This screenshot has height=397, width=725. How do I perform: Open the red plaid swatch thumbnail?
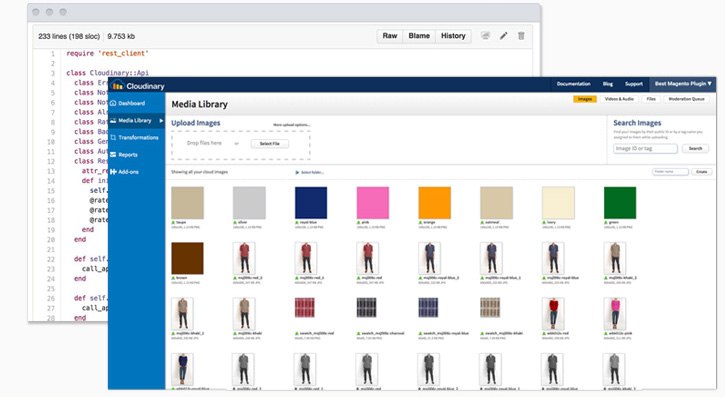click(305, 308)
